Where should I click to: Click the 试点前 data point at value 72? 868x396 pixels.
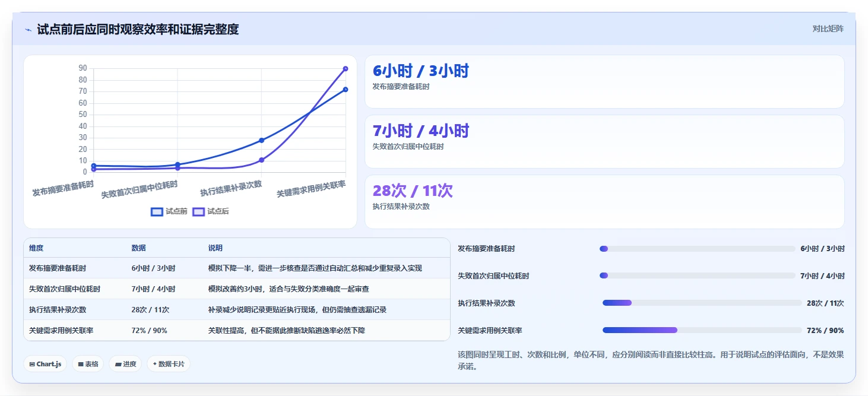pos(345,90)
